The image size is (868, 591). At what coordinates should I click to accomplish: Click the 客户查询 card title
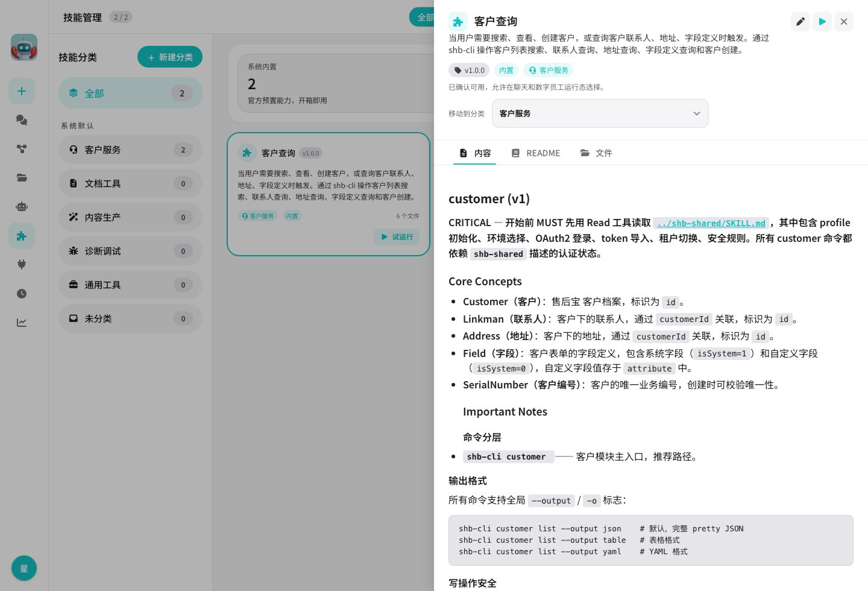(278, 153)
